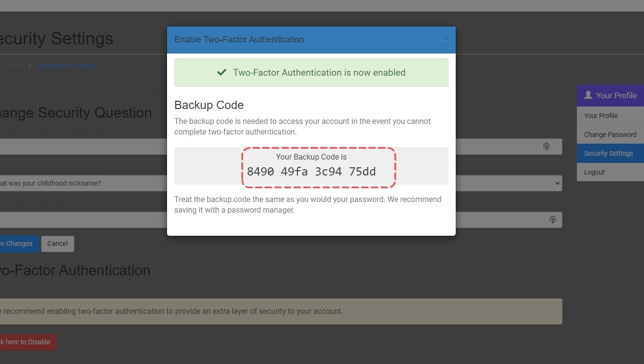The width and height of the screenshot is (644, 364).
Task: Click the Two-Factor Authentication section heading
Action: pyautogui.click(x=75, y=270)
